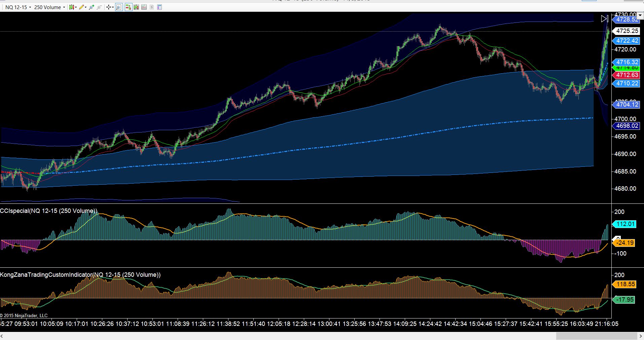
Task: Open the indicators line chart icon
Action: [x=144, y=7]
